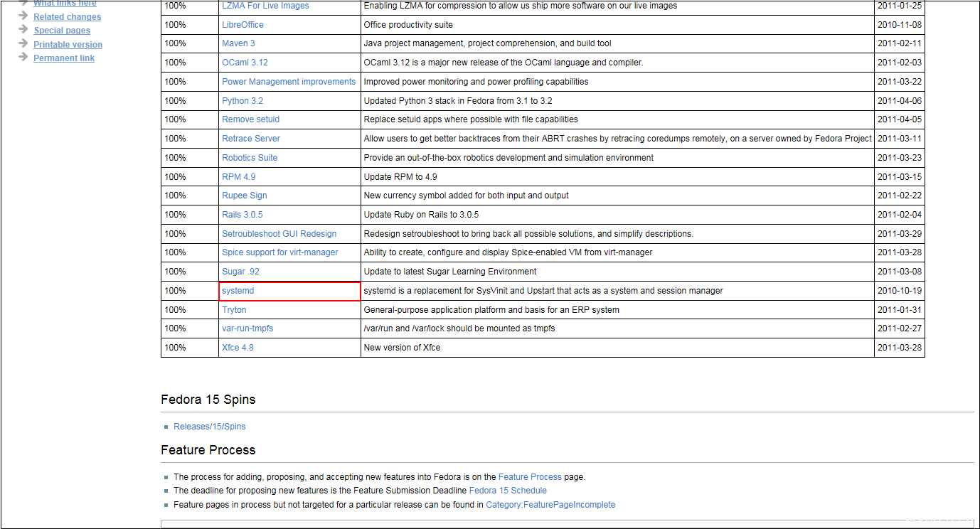Open the Fedora 15 Schedule link

508,491
